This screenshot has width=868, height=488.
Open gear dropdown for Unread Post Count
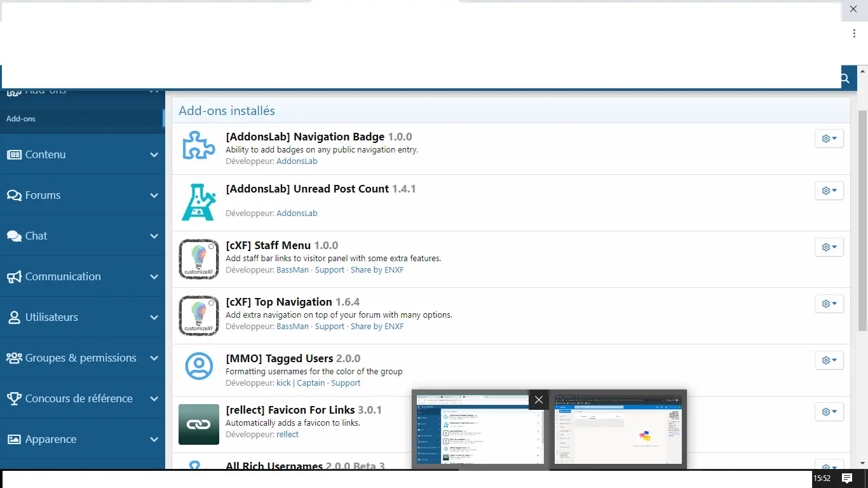pos(829,191)
